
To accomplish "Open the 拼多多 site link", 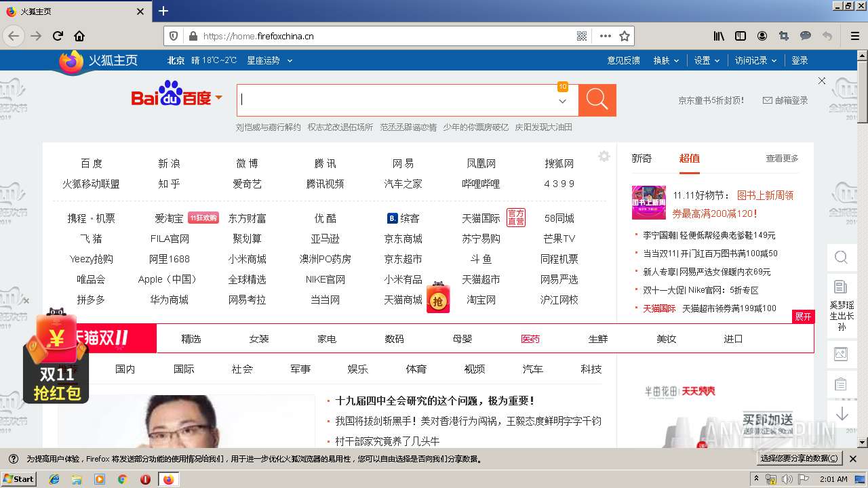I will coord(92,300).
